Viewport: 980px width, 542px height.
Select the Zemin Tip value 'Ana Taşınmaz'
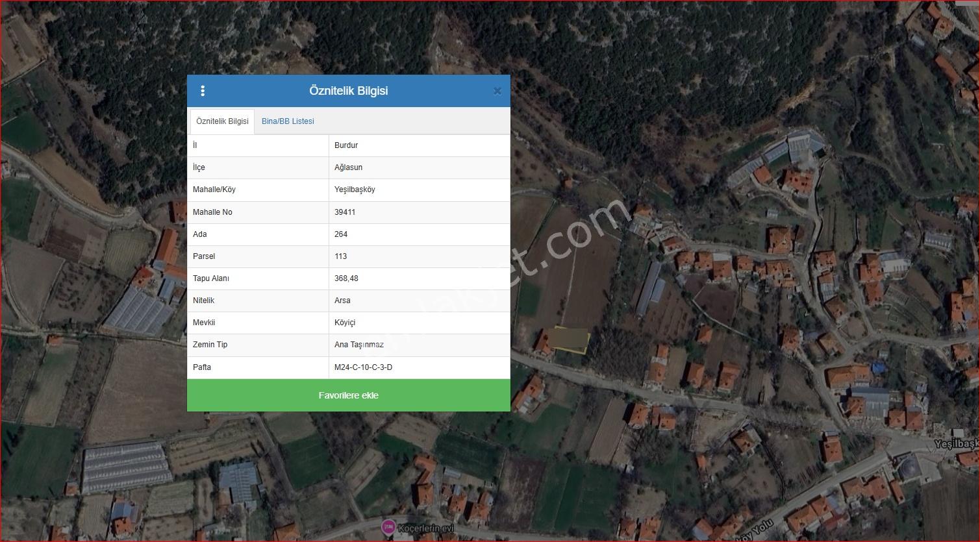[359, 345]
